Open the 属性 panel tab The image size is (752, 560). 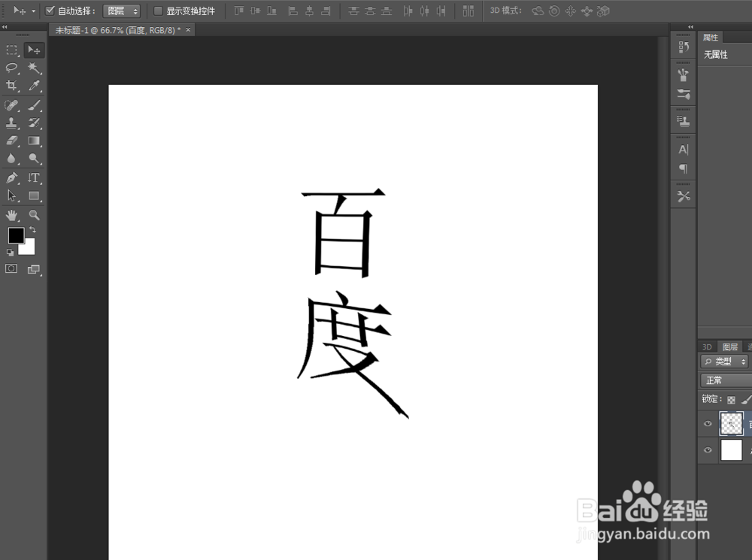coord(711,38)
